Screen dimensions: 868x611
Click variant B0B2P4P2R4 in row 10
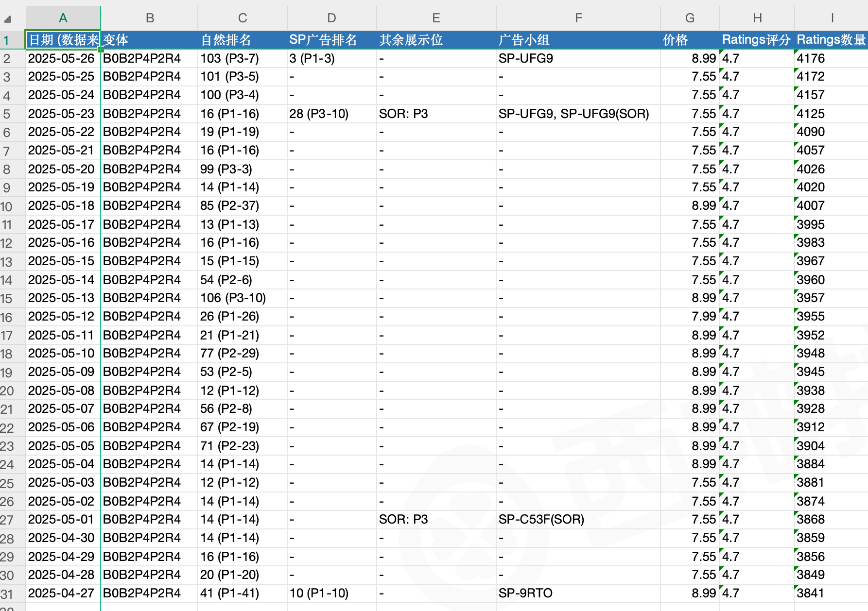[149, 206]
